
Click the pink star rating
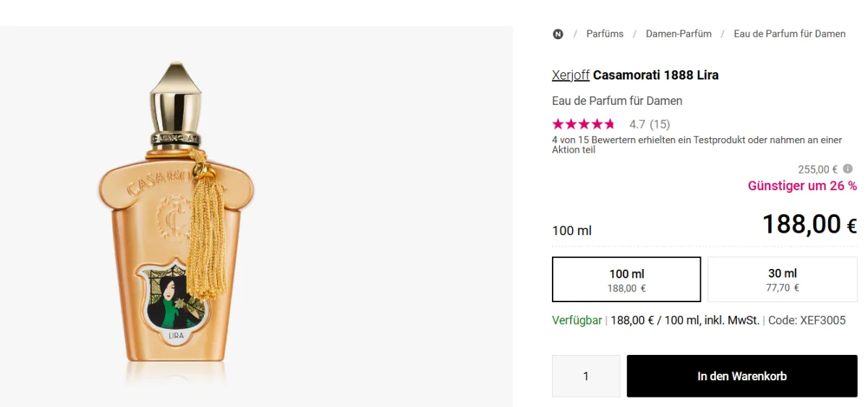pyautogui.click(x=583, y=124)
